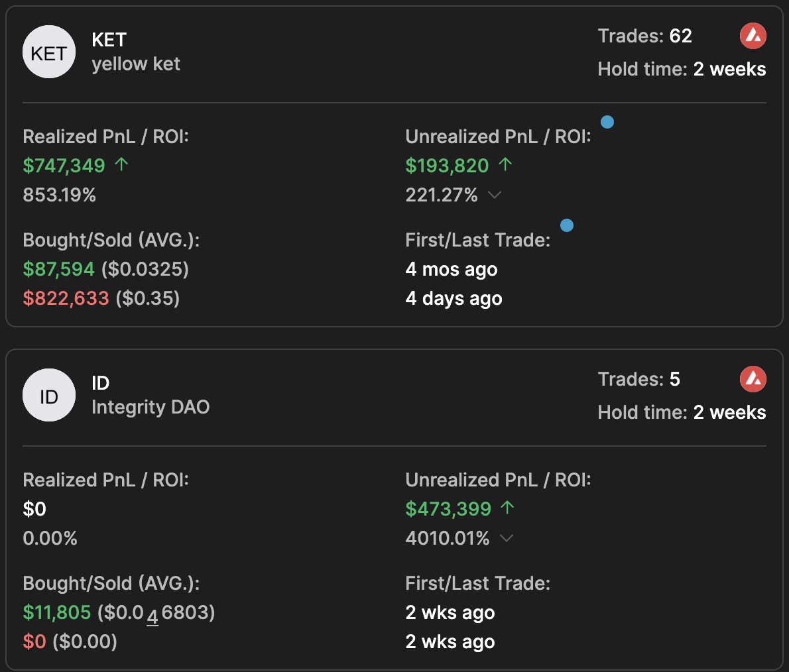Click blue dot near Unrealized PnL label
The image size is (789, 672).
[x=607, y=122]
